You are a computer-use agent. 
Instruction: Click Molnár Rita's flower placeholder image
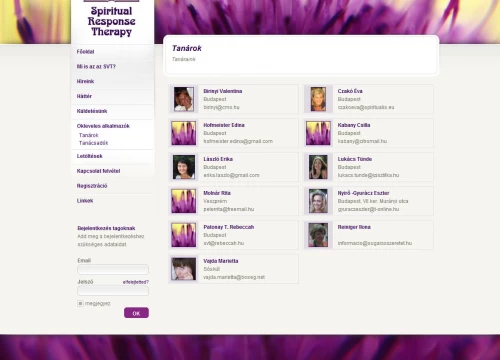point(184,201)
